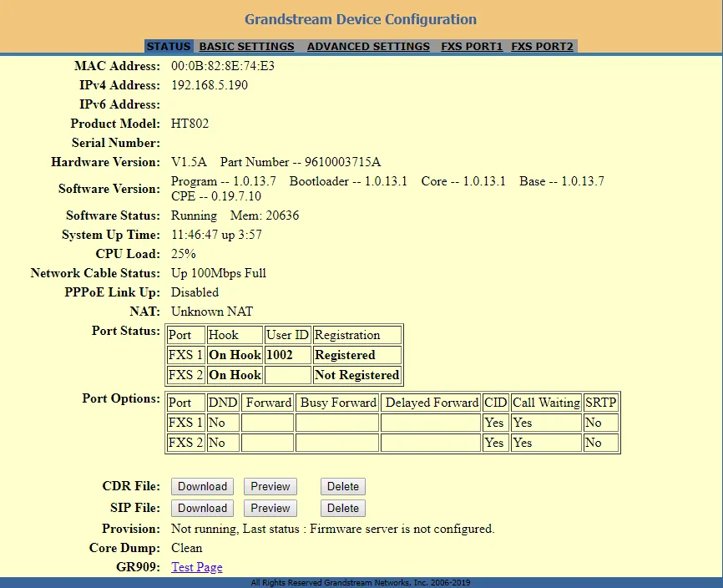Switch to BASIC SETTINGS tab

(x=246, y=47)
